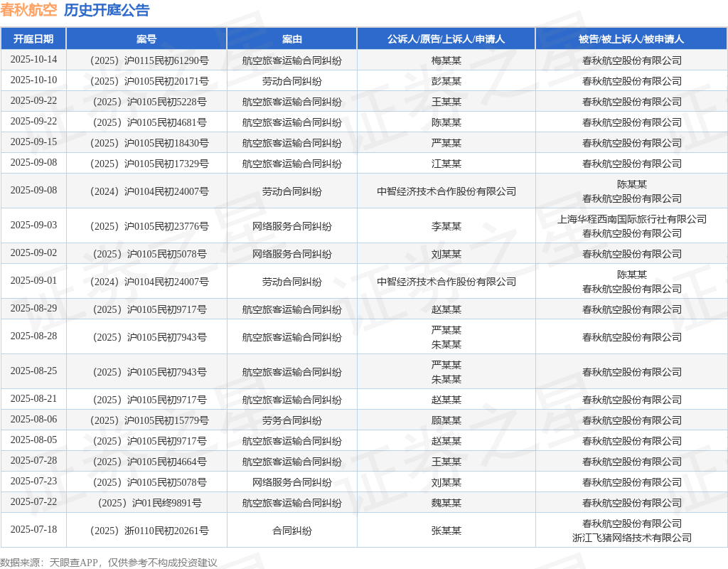The height and width of the screenshot is (569, 728).
Task: Select case number (2025)沪0105民初4681号
Action: coord(149,122)
